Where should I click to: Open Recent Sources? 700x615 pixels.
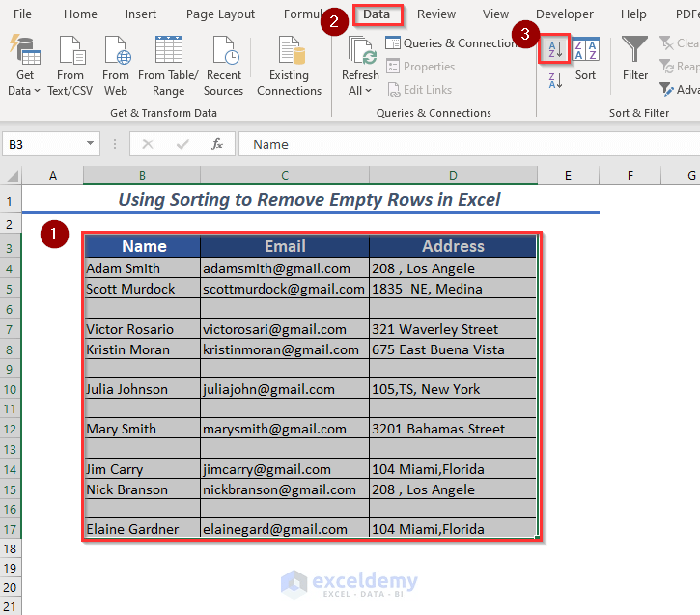(x=223, y=65)
